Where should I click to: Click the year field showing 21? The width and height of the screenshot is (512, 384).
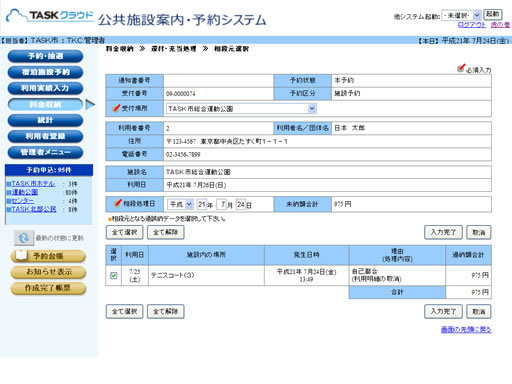coord(202,204)
